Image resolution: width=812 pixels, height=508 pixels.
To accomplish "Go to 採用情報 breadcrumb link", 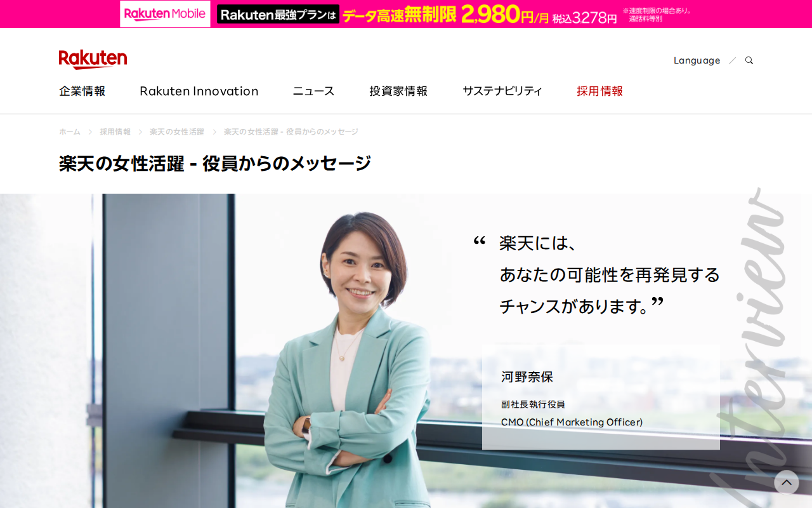I will (x=115, y=131).
